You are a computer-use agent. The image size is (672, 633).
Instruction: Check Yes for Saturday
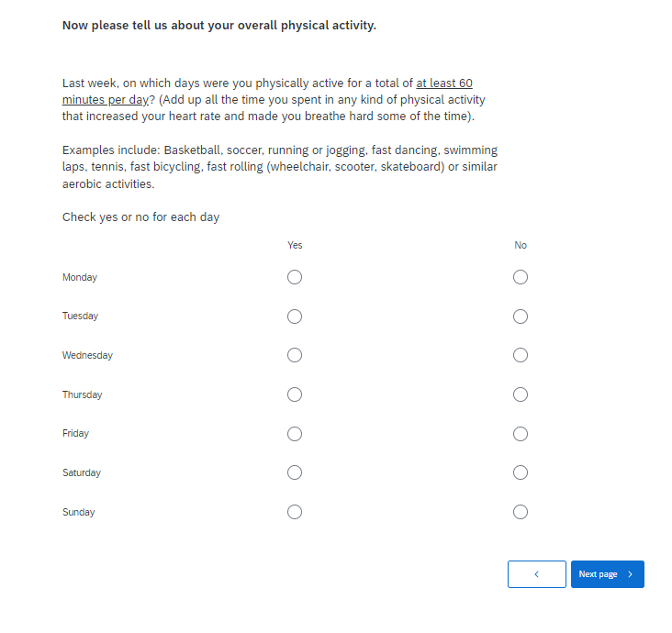pyautogui.click(x=295, y=472)
